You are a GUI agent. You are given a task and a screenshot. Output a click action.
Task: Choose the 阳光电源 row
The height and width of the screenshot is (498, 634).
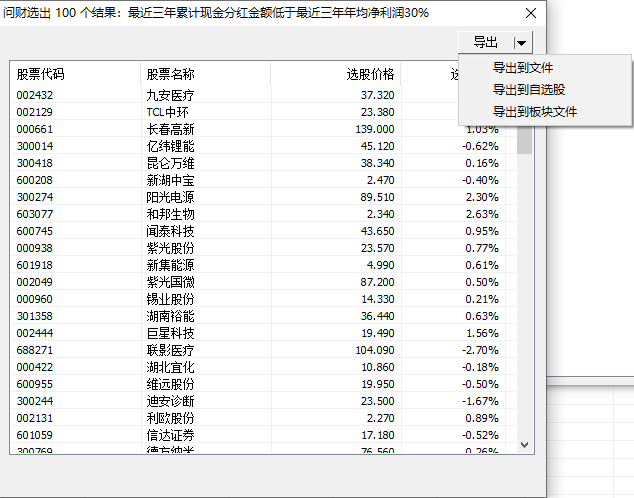pyautogui.click(x=170, y=197)
